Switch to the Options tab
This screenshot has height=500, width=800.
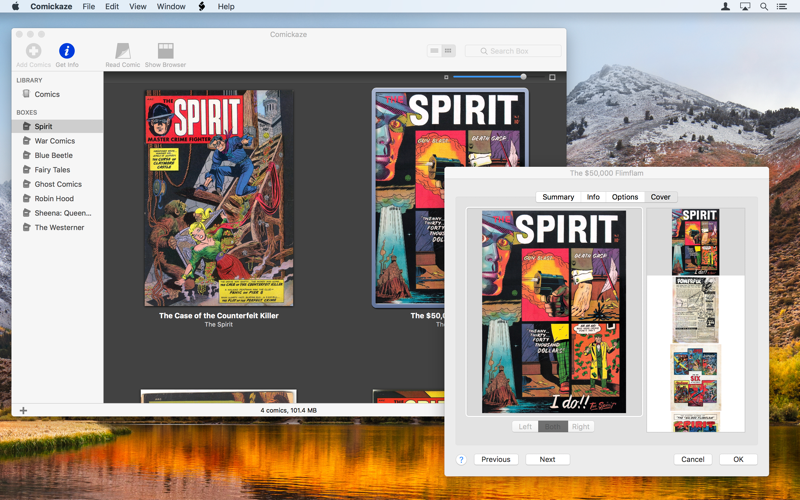tap(625, 197)
